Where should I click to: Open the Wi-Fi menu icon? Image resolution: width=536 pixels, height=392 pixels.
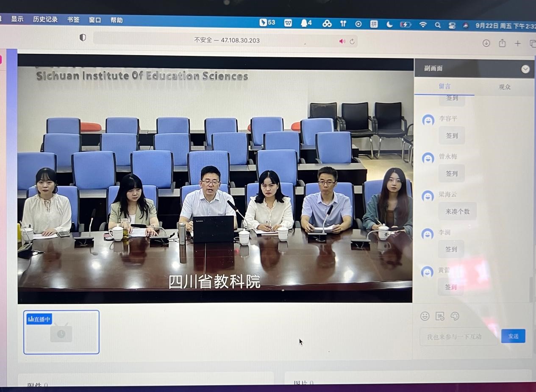tap(423, 25)
